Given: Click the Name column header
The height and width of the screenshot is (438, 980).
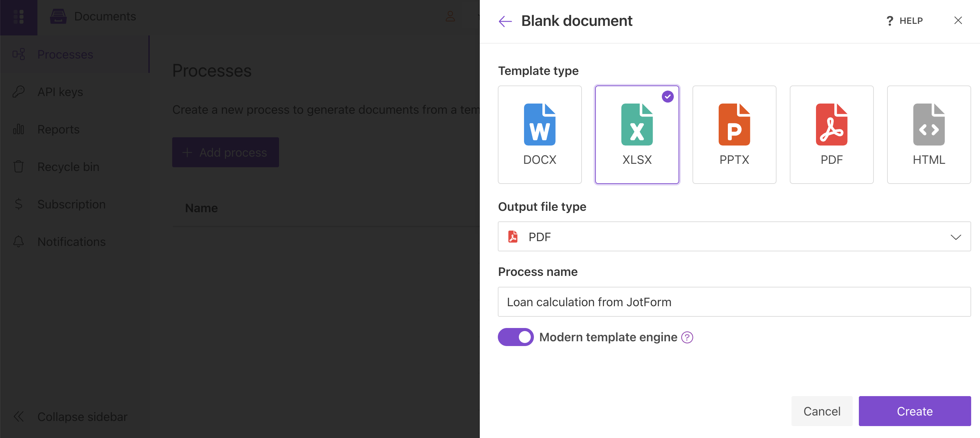Looking at the screenshot, I should 201,208.
